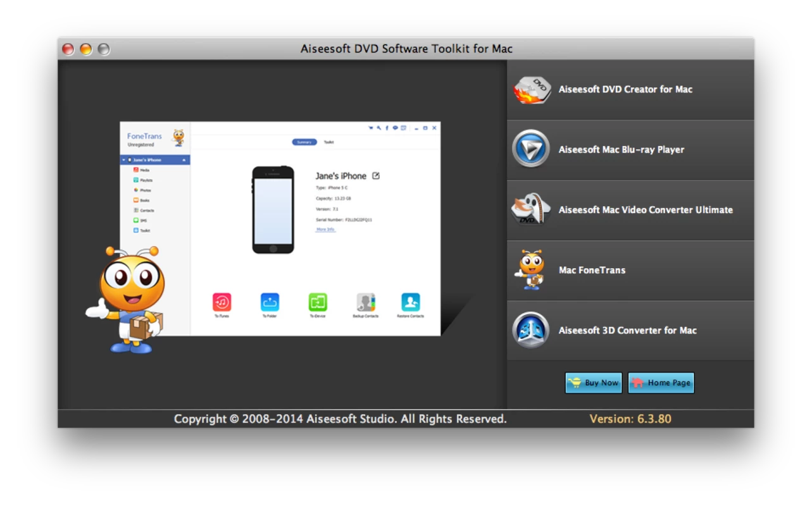This screenshot has height=506, width=812.
Task: Click the Buy Now button
Action: [594, 383]
